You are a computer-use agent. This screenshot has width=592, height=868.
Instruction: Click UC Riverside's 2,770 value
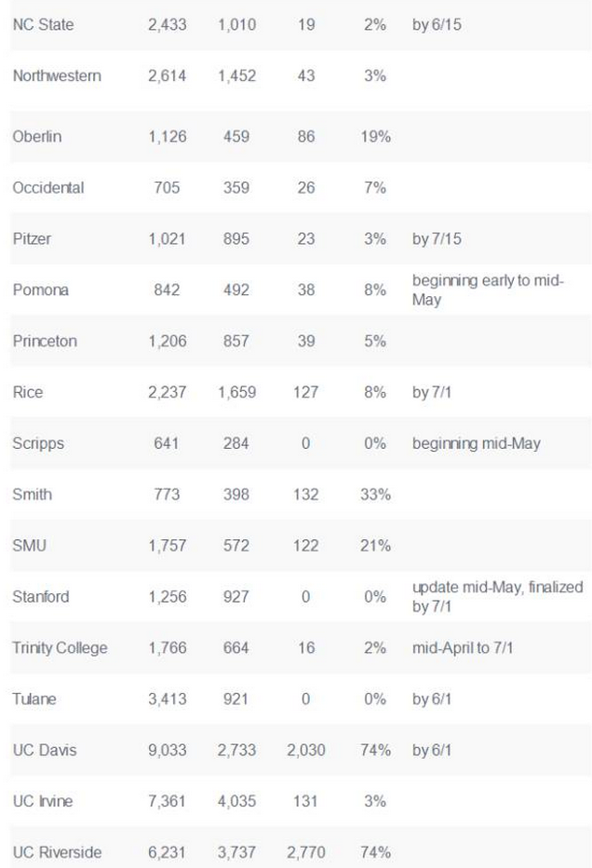[305, 852]
